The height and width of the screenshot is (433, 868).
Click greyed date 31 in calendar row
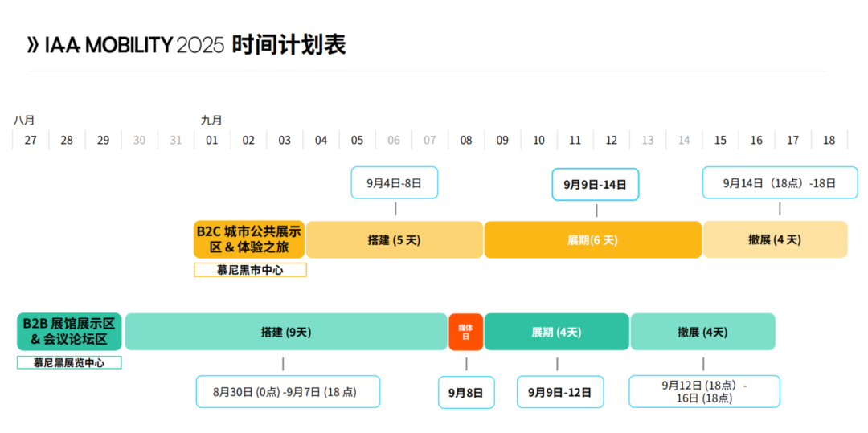coord(175,141)
